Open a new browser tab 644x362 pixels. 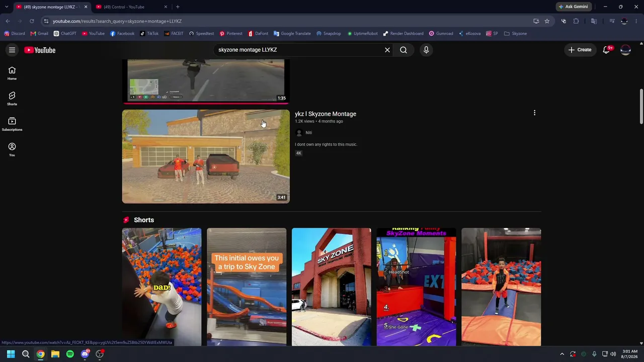pos(178,7)
